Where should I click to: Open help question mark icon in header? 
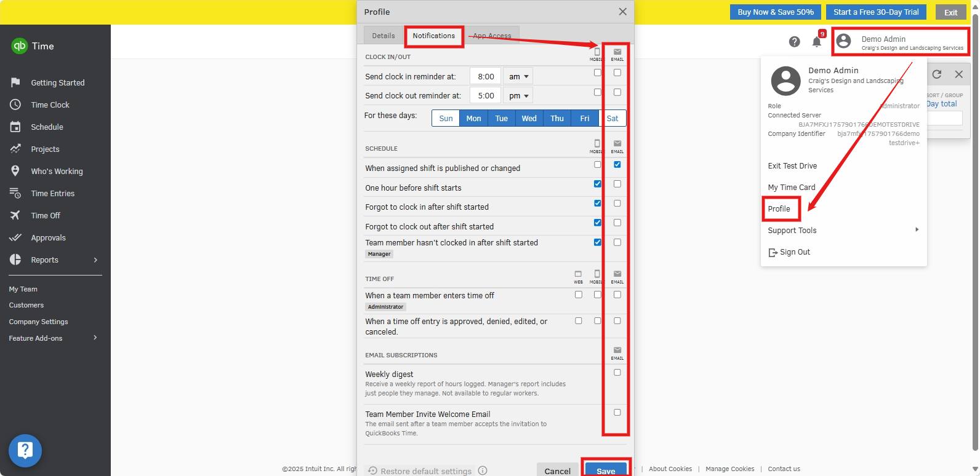click(x=794, y=42)
